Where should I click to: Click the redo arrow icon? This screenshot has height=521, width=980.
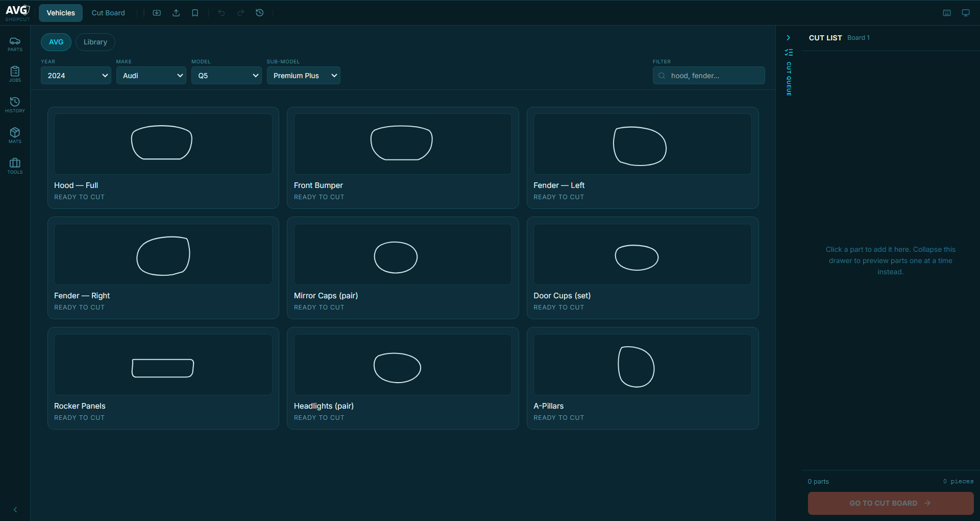(x=240, y=13)
